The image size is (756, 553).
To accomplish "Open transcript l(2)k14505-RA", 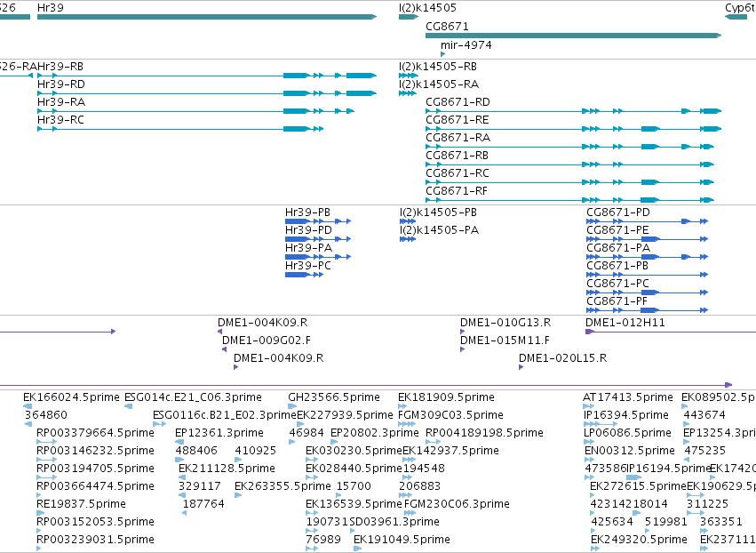I will [x=439, y=84].
